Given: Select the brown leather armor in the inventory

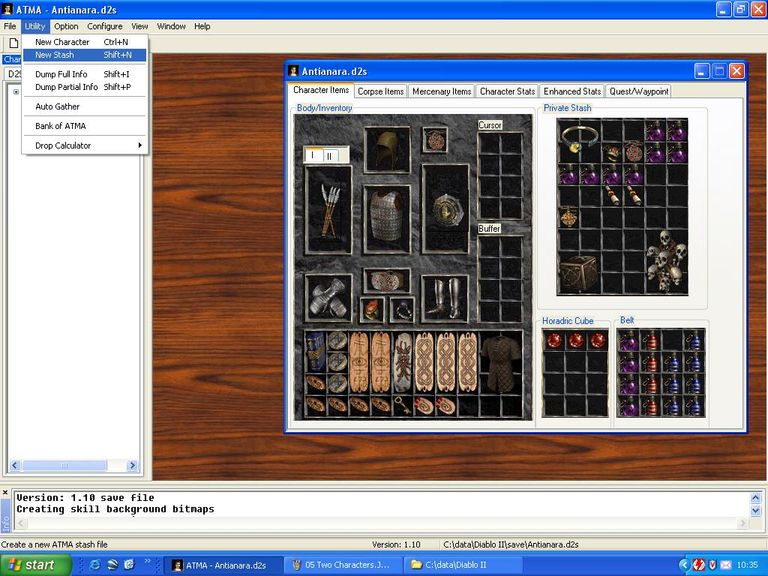Looking at the screenshot, I should pos(501,363).
